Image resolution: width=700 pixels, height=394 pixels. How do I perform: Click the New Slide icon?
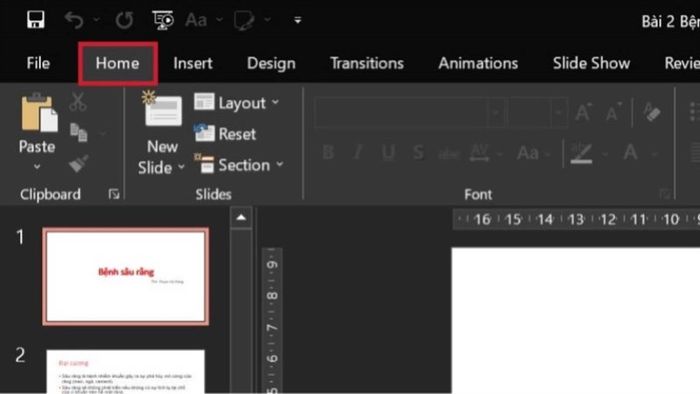162,109
